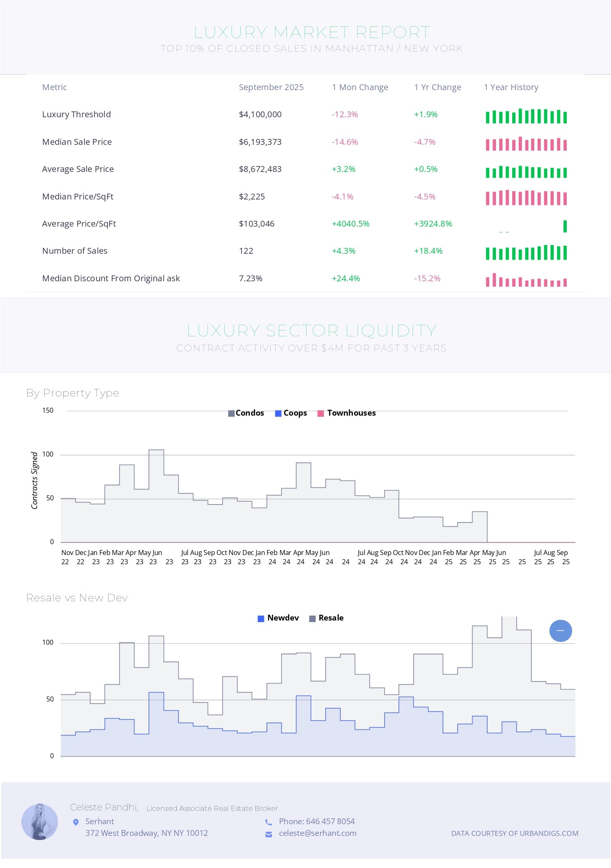Image resolution: width=611 pixels, height=868 pixels.
Task: Call the phone number 646 457 8054
Action: point(317,821)
